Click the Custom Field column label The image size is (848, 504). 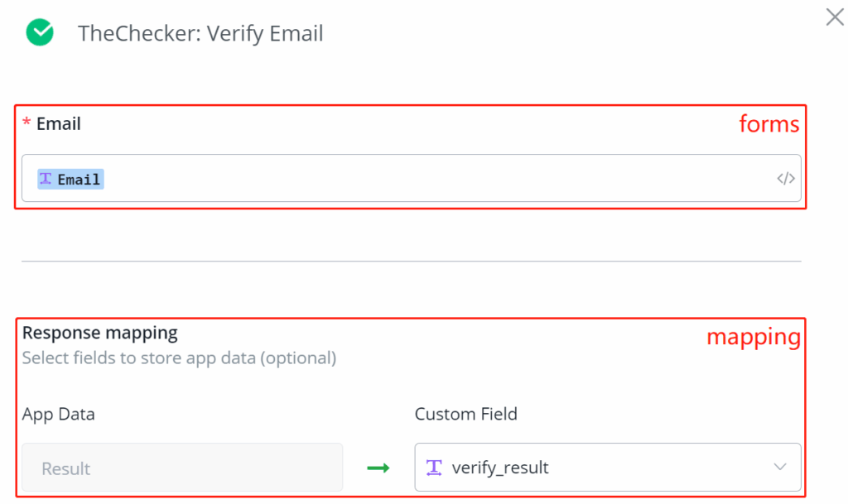(x=465, y=414)
